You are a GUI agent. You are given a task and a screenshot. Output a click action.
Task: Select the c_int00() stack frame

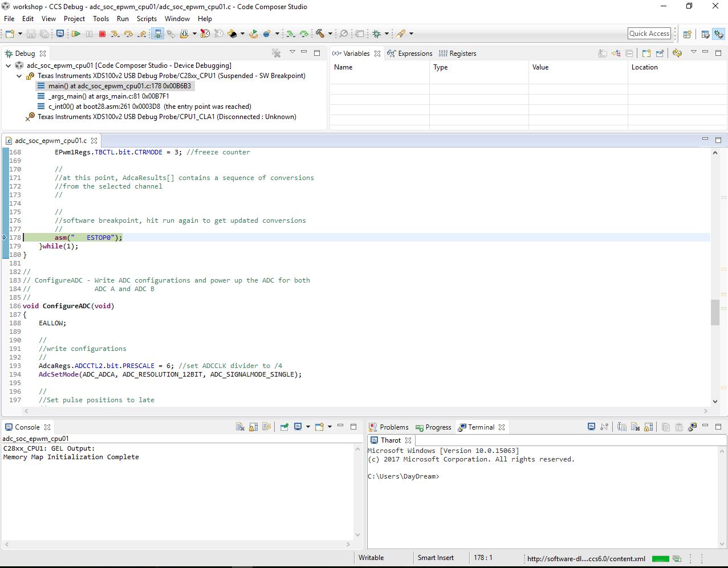click(x=144, y=107)
